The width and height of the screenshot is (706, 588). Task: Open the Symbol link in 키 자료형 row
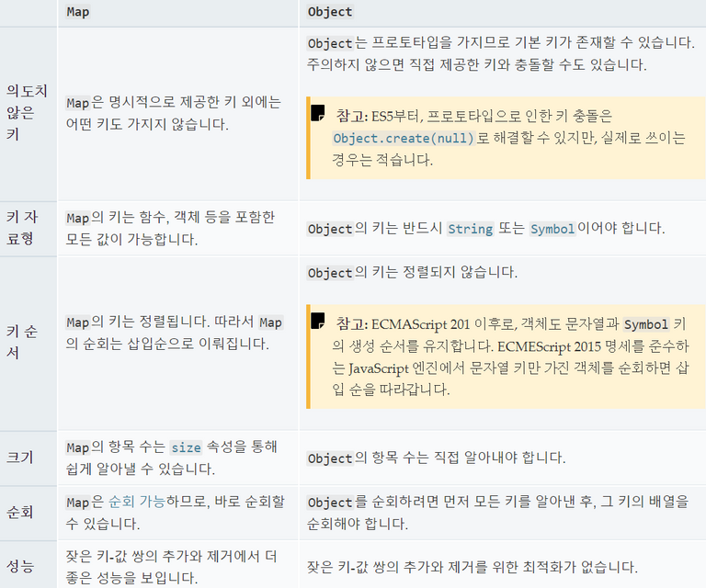pyautogui.click(x=552, y=229)
